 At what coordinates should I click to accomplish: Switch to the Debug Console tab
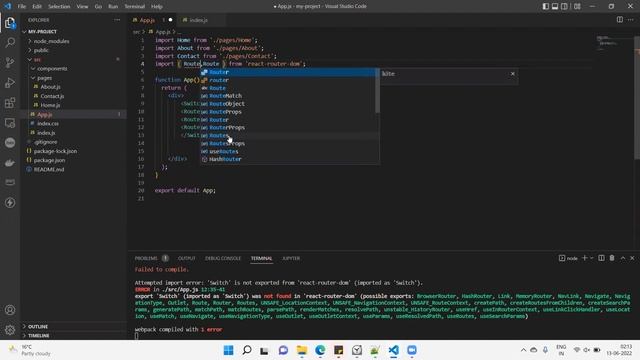point(223,258)
